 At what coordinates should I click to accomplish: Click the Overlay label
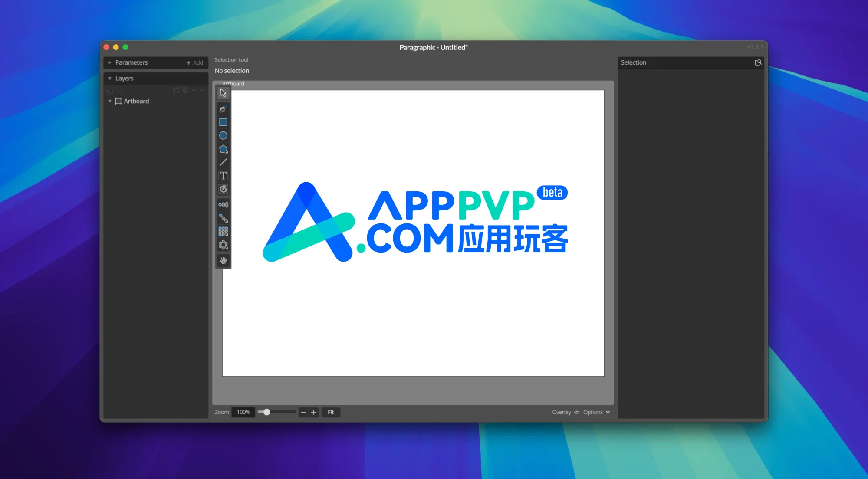562,412
